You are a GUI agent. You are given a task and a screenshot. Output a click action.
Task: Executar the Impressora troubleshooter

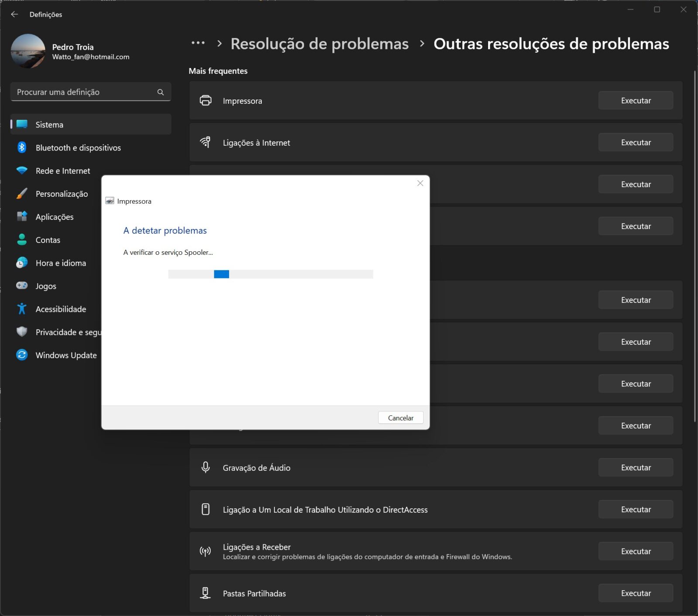636,100
